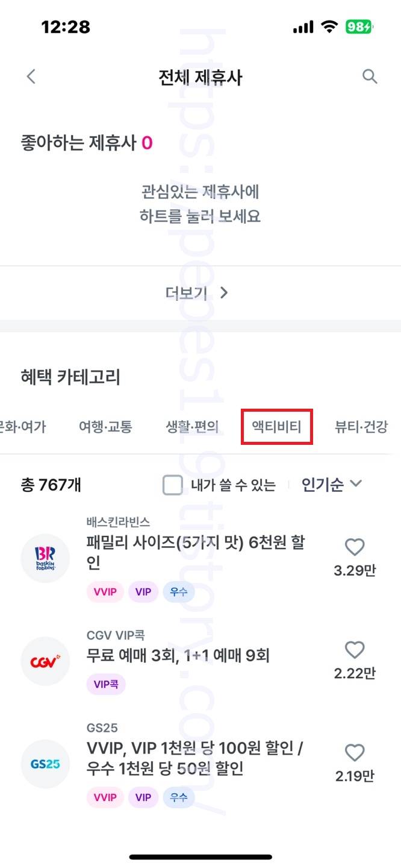The image size is (401, 868).
Task: Open the 인기순 sort dropdown
Action: [x=331, y=484]
